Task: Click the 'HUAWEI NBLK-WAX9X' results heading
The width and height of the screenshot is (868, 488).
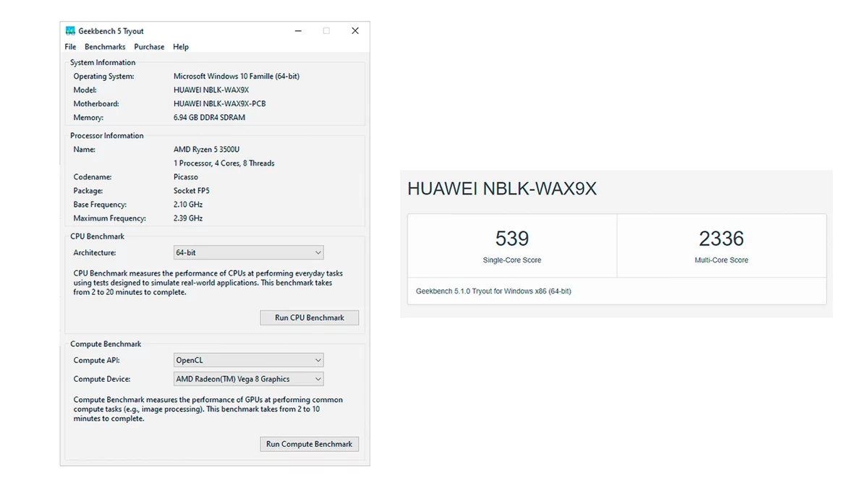Action: [x=502, y=189]
